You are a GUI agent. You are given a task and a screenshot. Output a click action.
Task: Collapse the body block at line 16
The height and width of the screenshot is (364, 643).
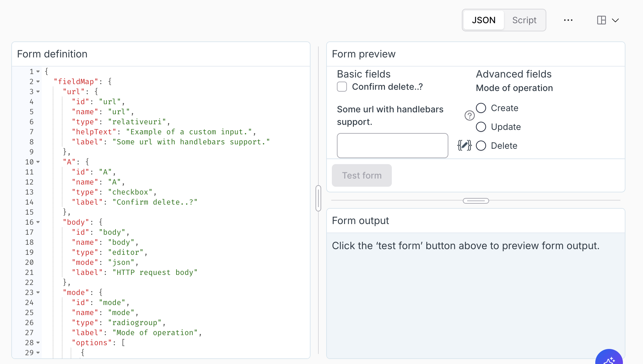(38, 222)
